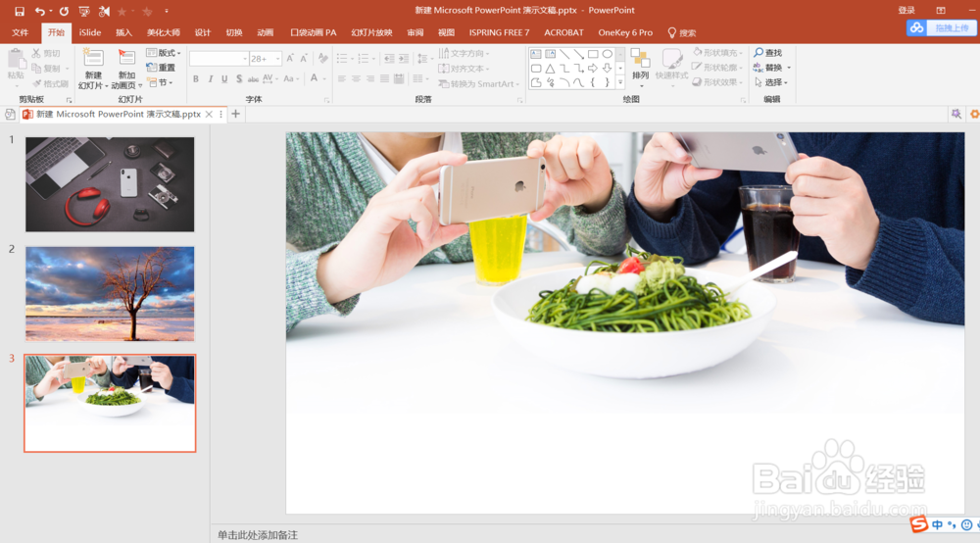Click the Tell Me search (搜索) box
The image size is (980, 543).
tap(682, 32)
